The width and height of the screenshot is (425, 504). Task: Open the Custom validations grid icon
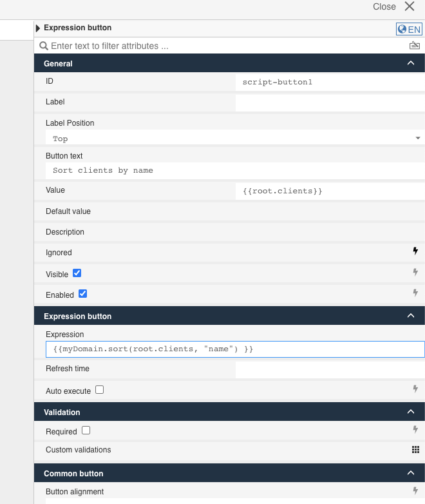point(415,450)
